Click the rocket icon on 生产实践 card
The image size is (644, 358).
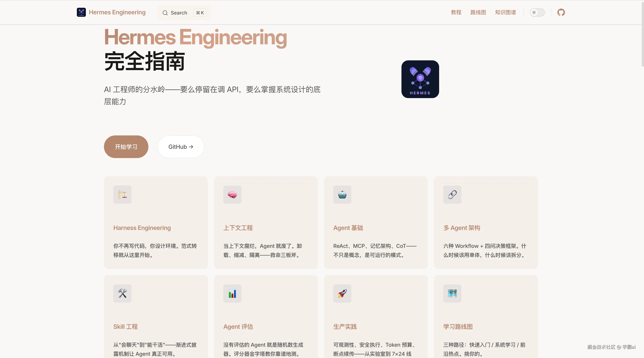coord(342,293)
